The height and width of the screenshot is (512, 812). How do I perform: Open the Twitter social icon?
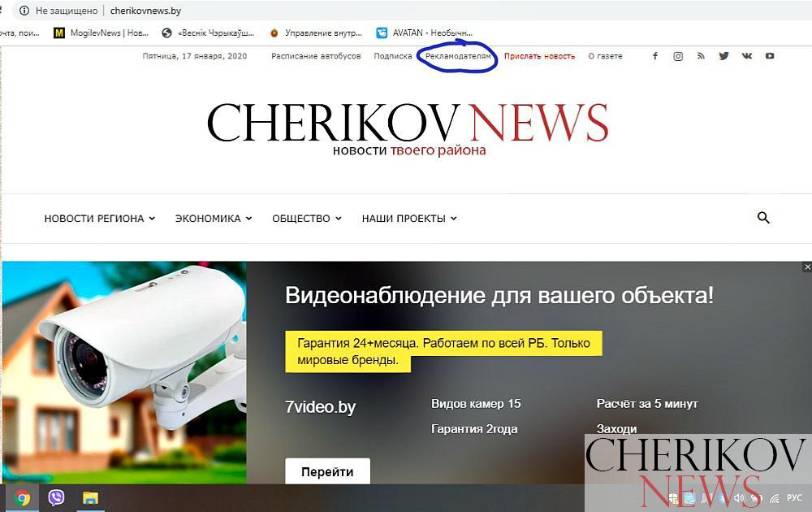point(723,56)
